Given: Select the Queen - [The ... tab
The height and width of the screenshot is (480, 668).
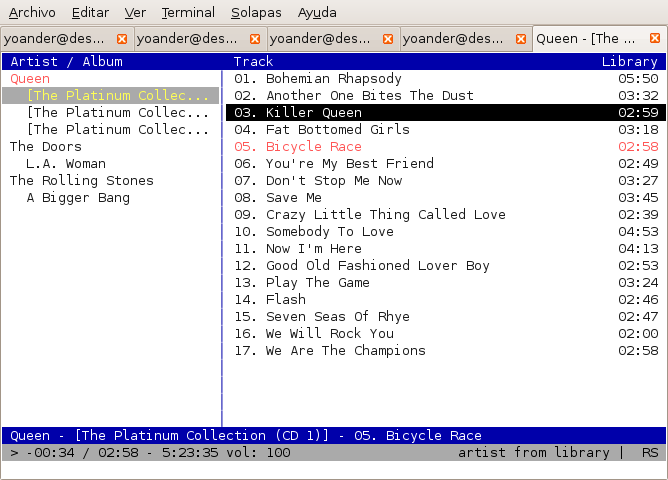Looking at the screenshot, I should (599, 39).
